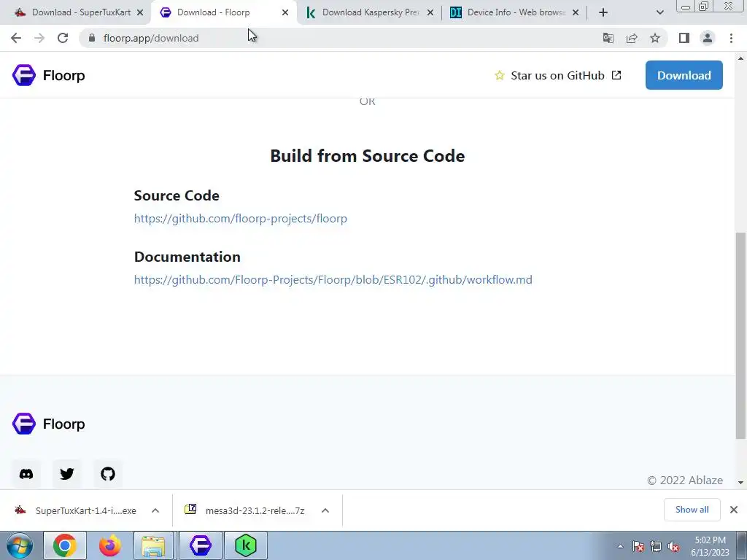Viewport: 747px width, 560px height.
Task: Close the Kaspersky tab
Action: click(x=430, y=12)
